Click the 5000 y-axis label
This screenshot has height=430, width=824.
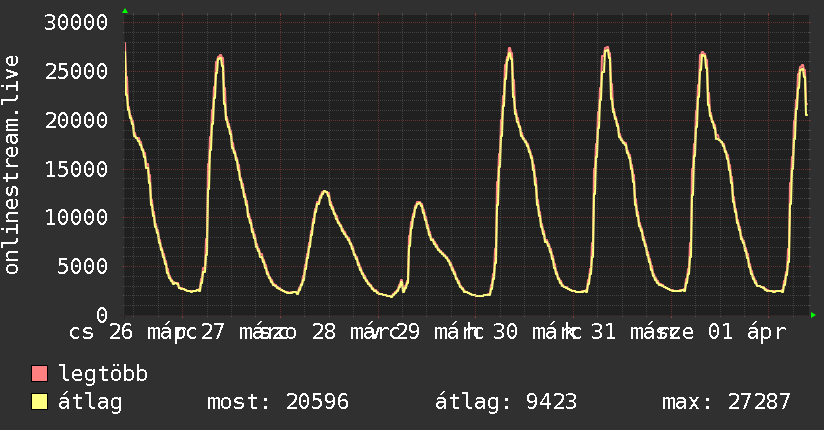click(83, 267)
